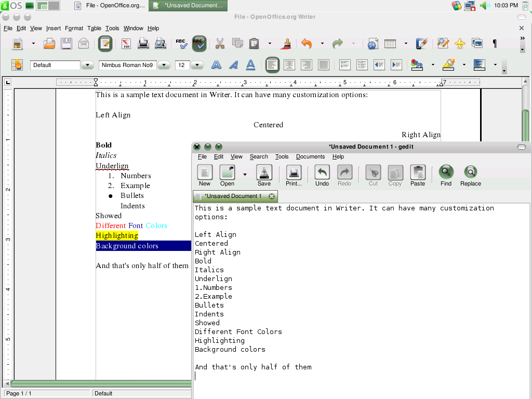Toggle AutoSpellcheck ABC button

pyautogui.click(x=199, y=44)
